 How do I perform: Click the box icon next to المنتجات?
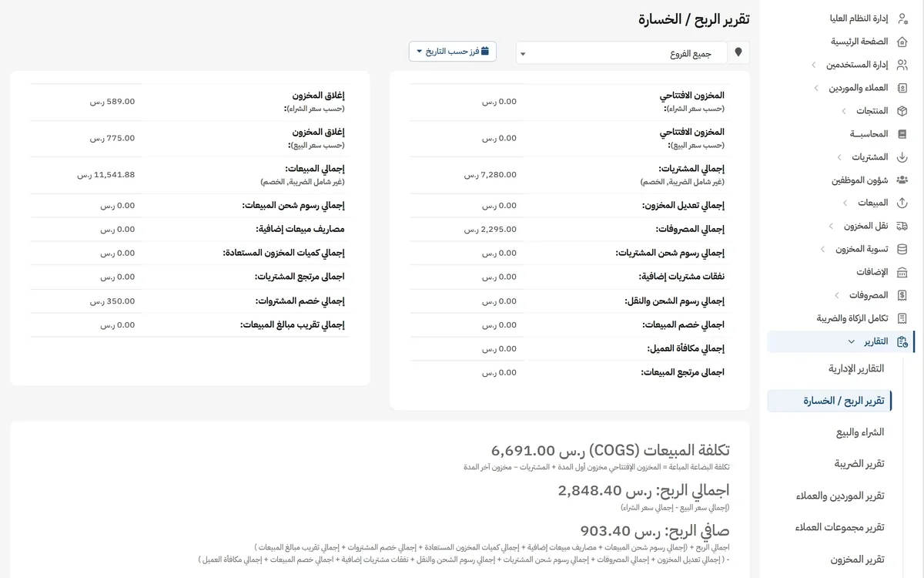click(x=902, y=111)
